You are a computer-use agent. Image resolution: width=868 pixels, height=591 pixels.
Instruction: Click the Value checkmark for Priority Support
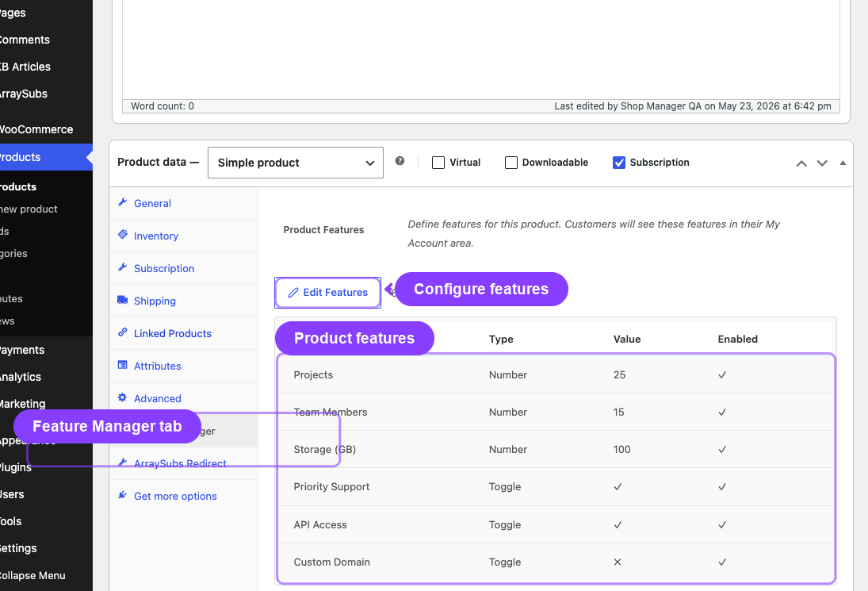pos(618,487)
